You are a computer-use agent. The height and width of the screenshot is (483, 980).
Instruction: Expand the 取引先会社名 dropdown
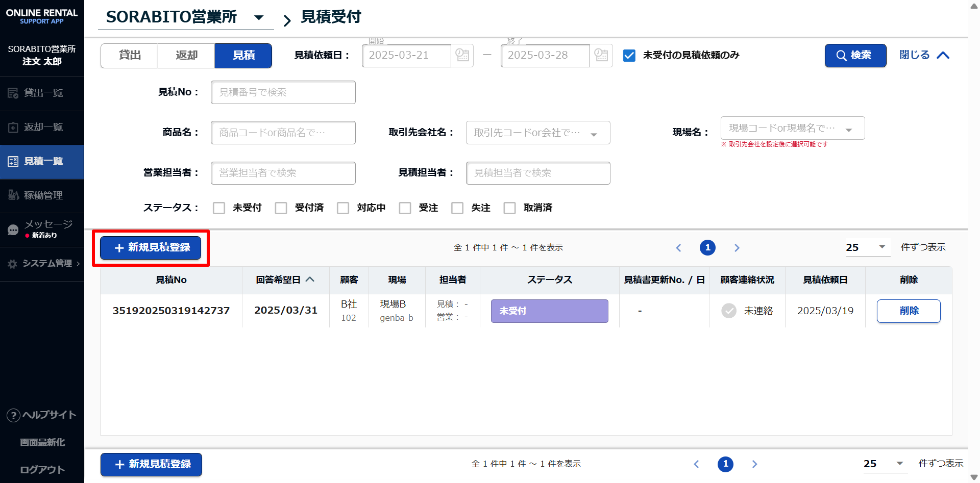click(x=594, y=134)
